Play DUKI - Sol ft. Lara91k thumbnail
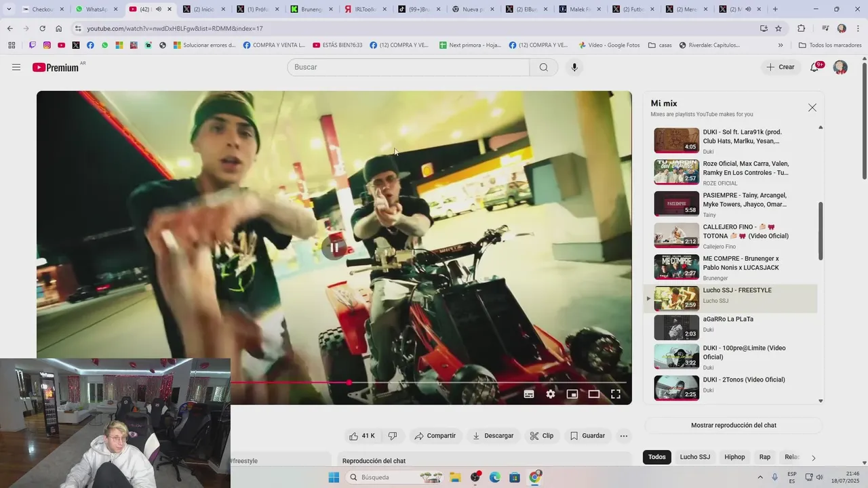 coord(676,140)
